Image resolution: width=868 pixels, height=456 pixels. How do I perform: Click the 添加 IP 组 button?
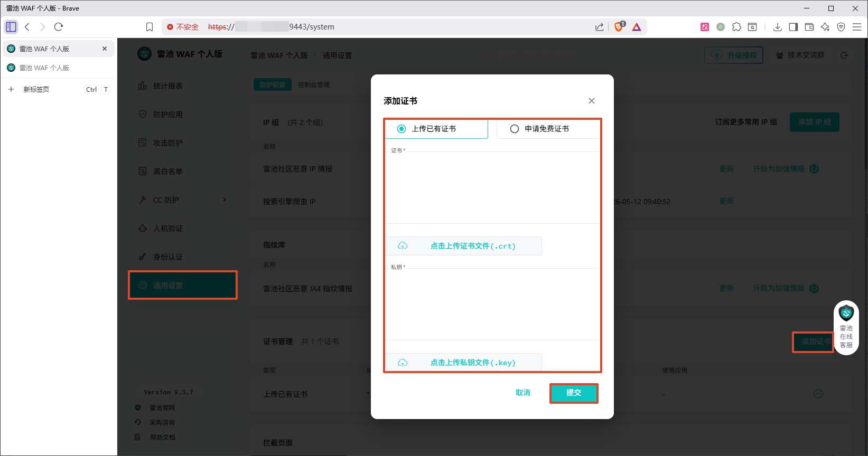tap(815, 122)
